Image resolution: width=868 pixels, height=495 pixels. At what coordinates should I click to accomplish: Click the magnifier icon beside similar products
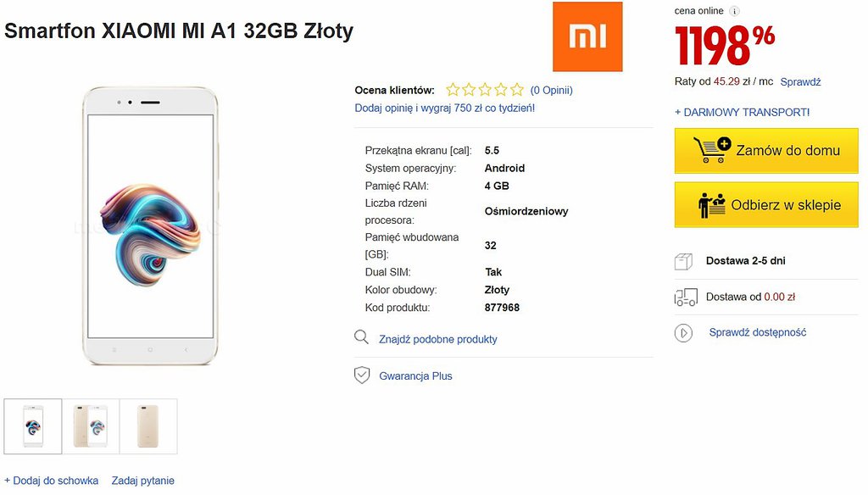click(362, 338)
